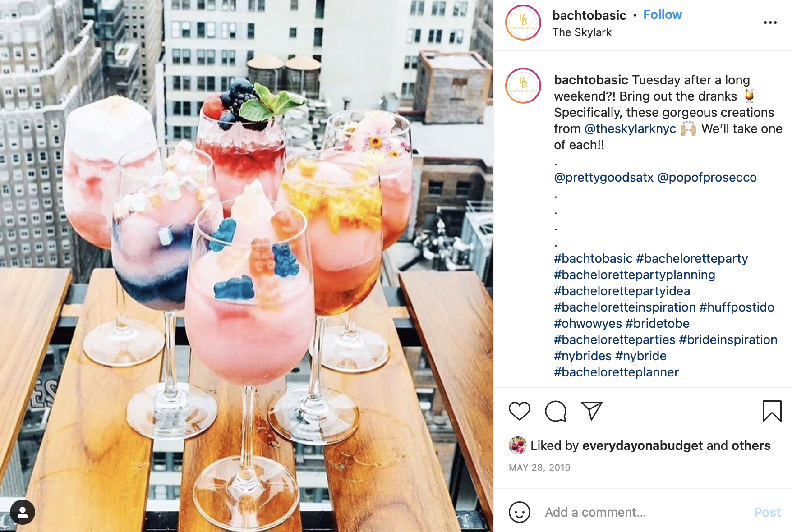Follow the bachtobasic account
The height and width of the screenshot is (532, 792).
(x=662, y=15)
